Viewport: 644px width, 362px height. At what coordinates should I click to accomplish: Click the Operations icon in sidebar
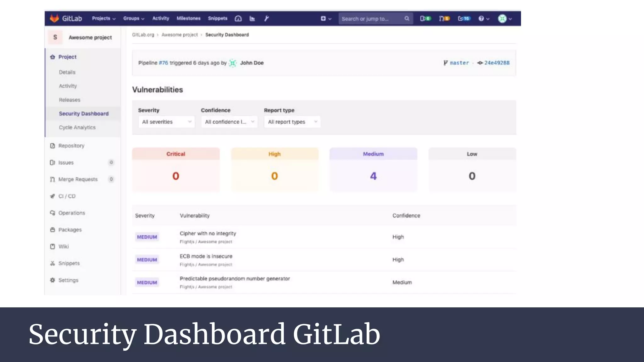click(x=53, y=213)
